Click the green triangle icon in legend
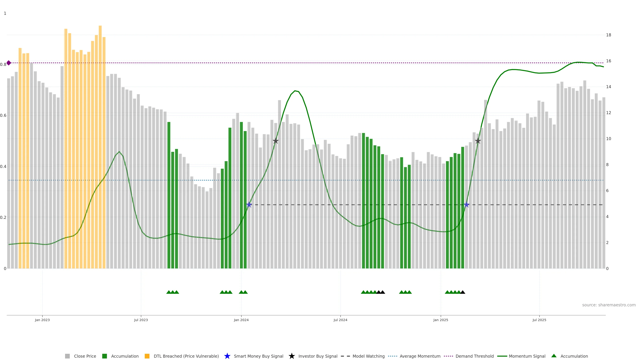The height and width of the screenshot is (362, 644). point(554,356)
